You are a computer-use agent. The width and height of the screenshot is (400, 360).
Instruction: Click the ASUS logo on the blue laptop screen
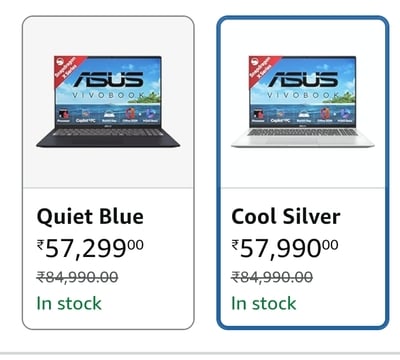[x=108, y=79]
